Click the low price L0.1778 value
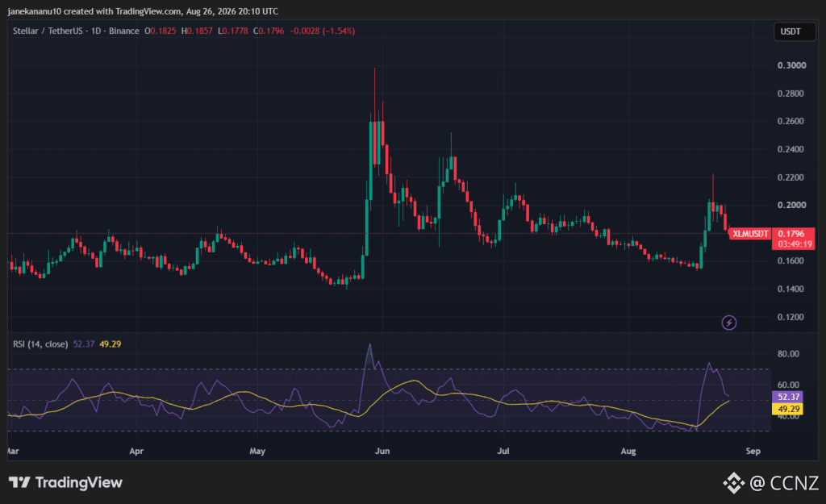Viewport: 826px width, 504px height. click(233, 31)
